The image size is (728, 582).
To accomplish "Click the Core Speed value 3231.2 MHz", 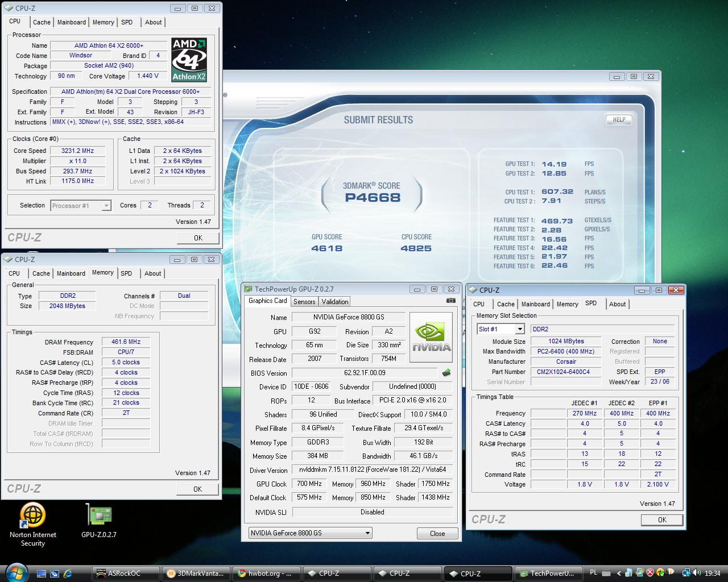I will point(77,151).
